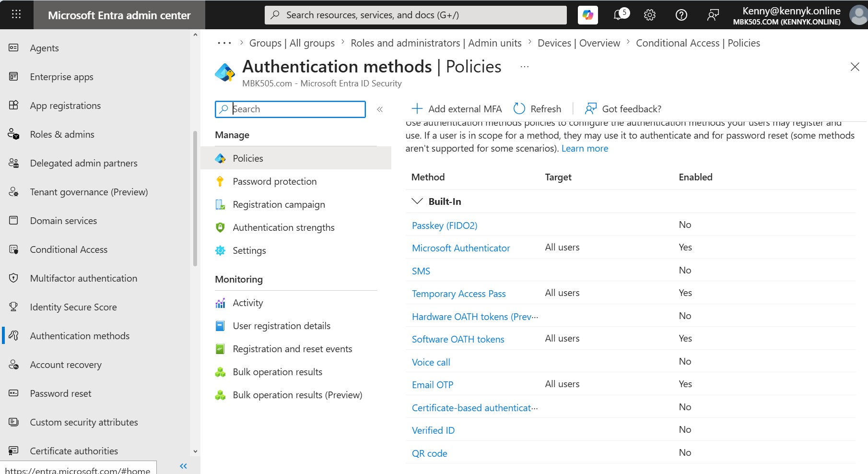Image resolution: width=868 pixels, height=474 pixels.
Task: Open QR code method
Action: point(429,453)
